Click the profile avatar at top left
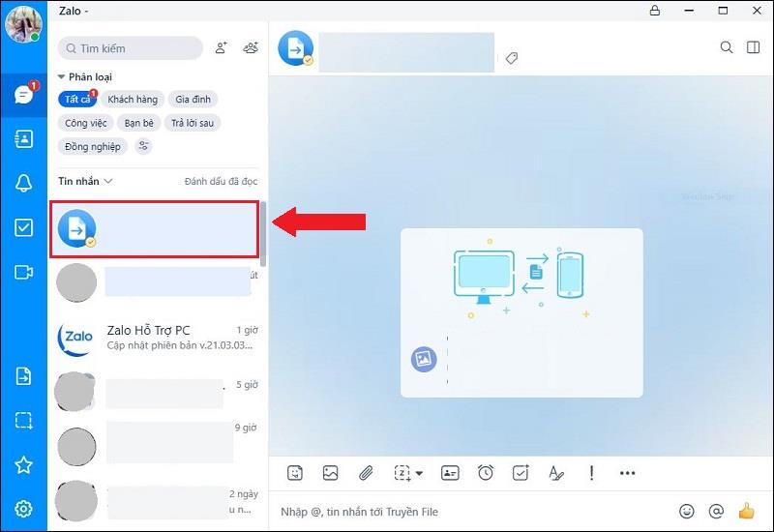774x532 pixels. (x=23, y=23)
